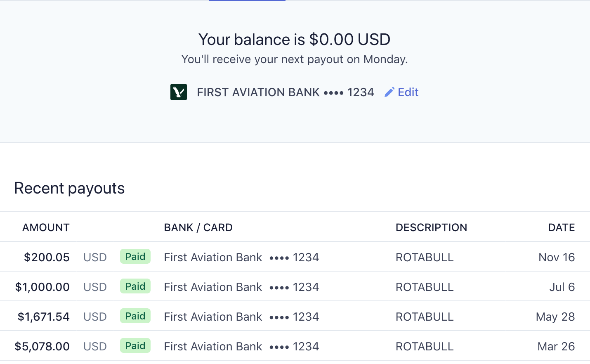This screenshot has width=590, height=364.
Task: Click the pencil icon beside Edit
Action: [389, 92]
